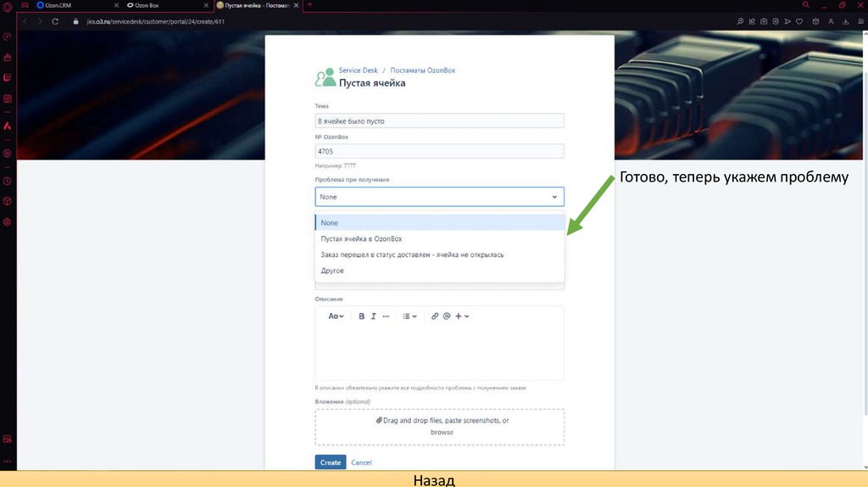Open more formatting ellipsis in editor
Screen dimensions: 868x487
click(386, 316)
